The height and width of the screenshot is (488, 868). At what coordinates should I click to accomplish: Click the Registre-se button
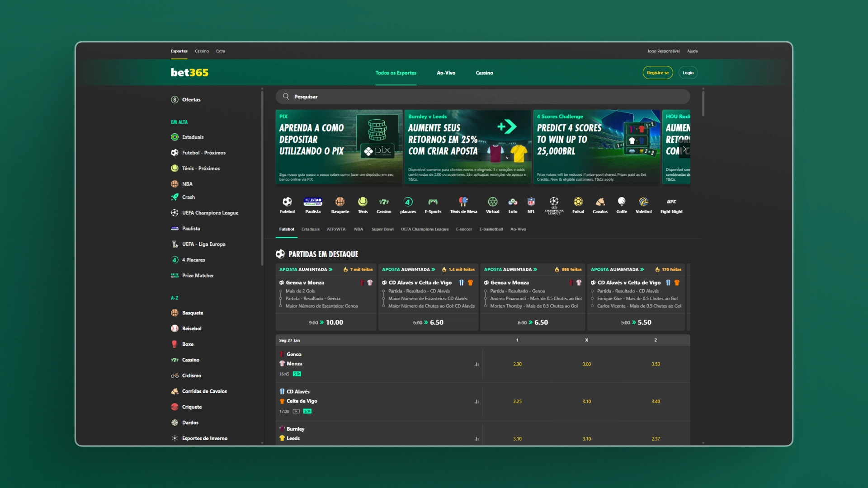tap(657, 73)
